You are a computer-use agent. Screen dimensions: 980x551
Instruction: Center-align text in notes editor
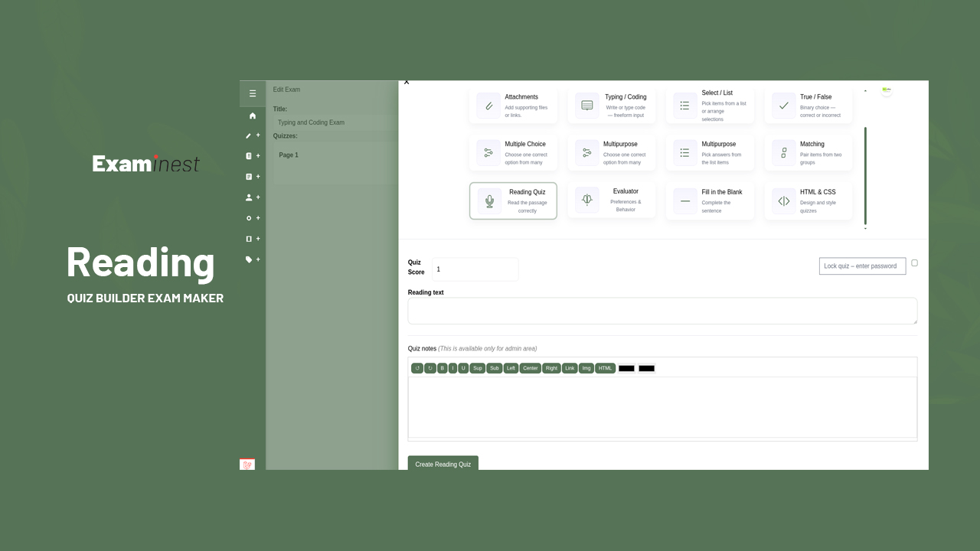(531, 368)
